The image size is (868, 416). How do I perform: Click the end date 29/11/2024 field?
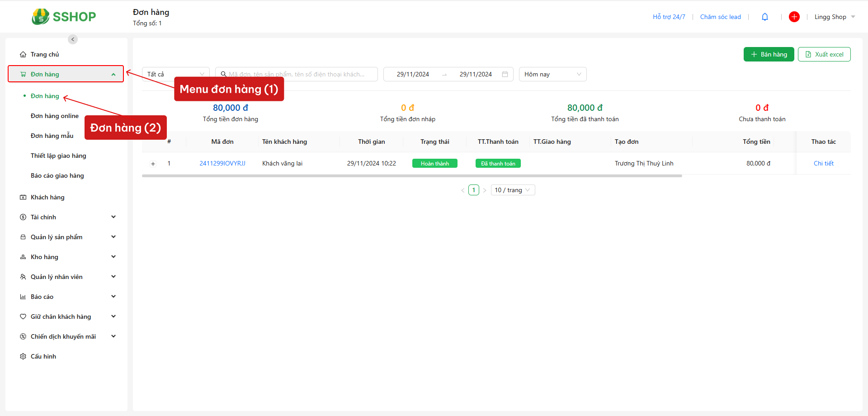tap(476, 74)
